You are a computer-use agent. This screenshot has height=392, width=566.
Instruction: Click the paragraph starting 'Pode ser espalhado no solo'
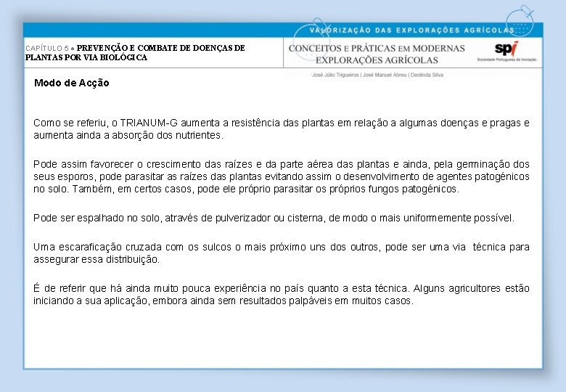[274, 218]
